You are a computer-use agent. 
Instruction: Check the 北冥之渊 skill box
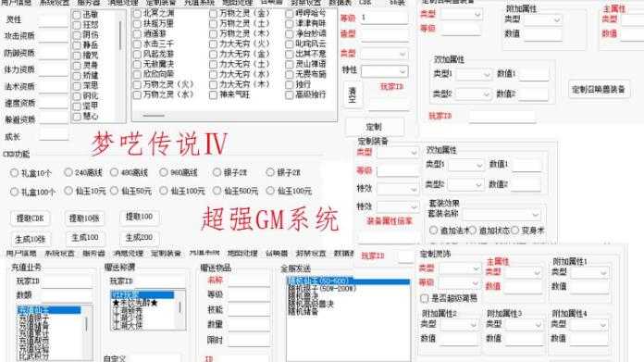[137, 14]
